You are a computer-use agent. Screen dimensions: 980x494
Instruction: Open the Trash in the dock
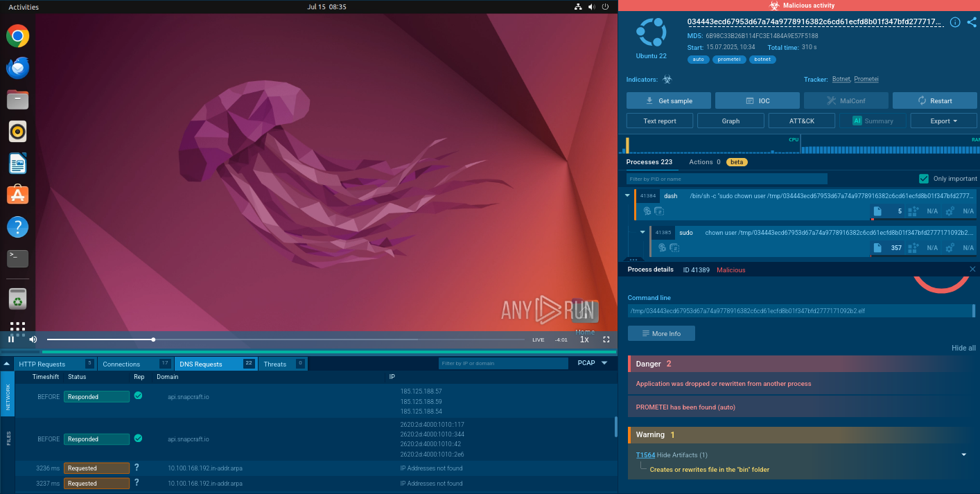(17, 299)
